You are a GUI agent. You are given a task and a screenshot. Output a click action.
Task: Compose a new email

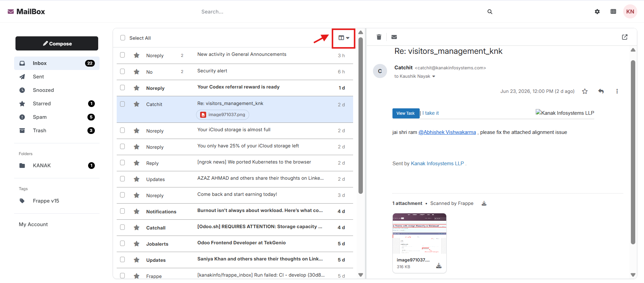click(x=57, y=43)
